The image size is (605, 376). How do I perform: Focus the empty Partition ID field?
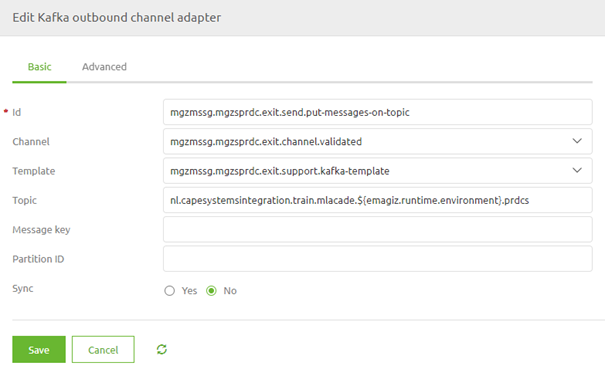[x=377, y=259]
